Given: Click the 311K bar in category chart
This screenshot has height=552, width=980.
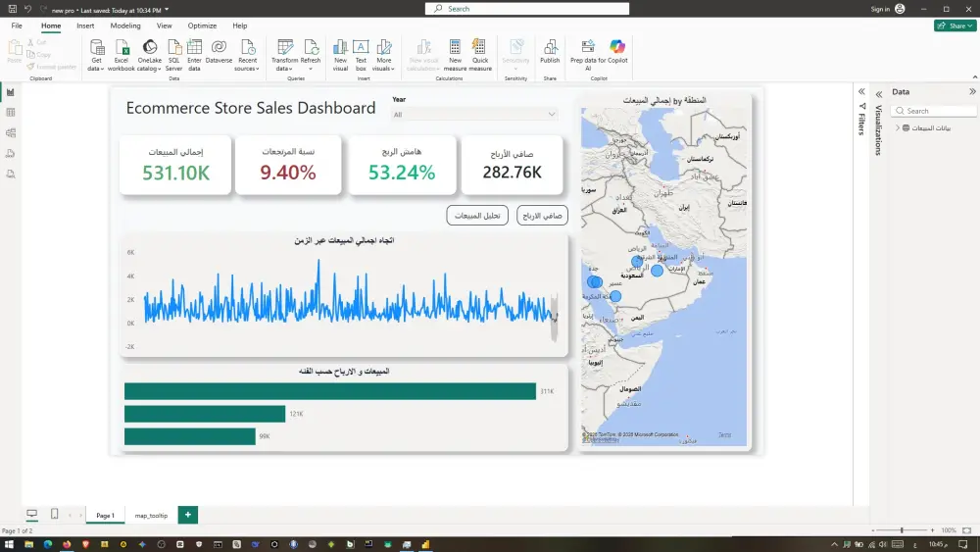Looking at the screenshot, I should pyautogui.click(x=330, y=391).
